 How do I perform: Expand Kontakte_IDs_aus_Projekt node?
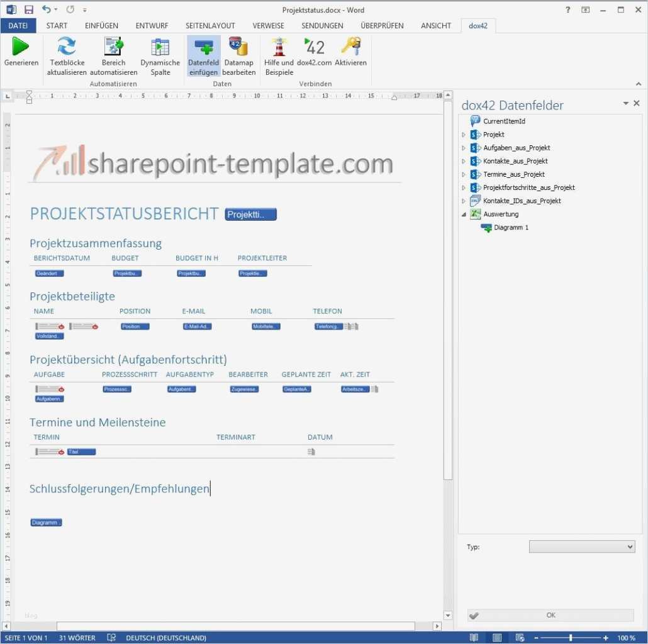(463, 201)
